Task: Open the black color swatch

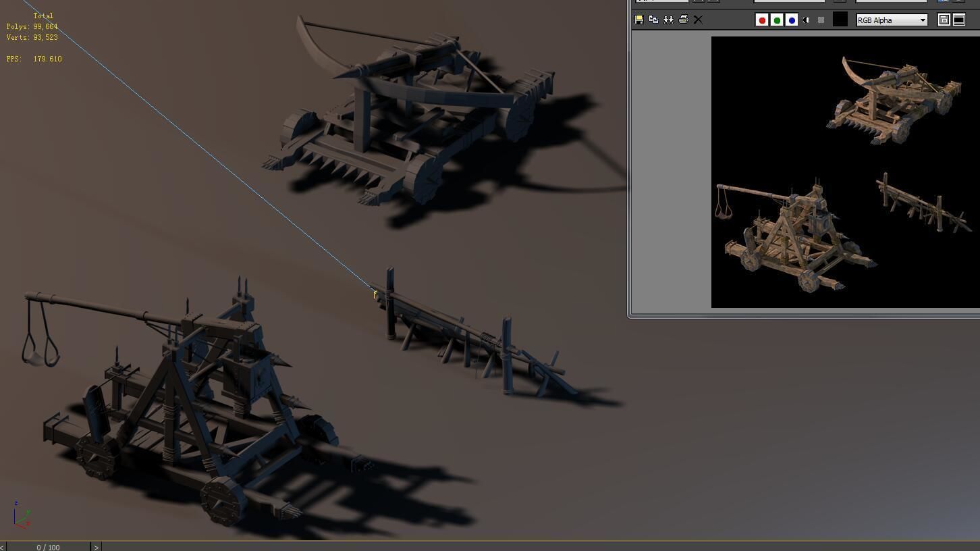Action: 840,20
